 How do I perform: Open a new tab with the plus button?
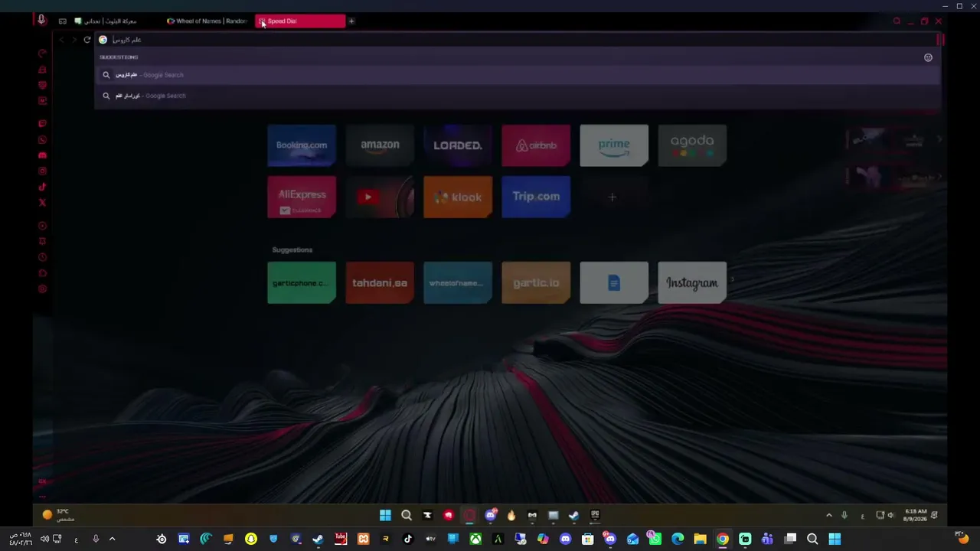(x=351, y=21)
